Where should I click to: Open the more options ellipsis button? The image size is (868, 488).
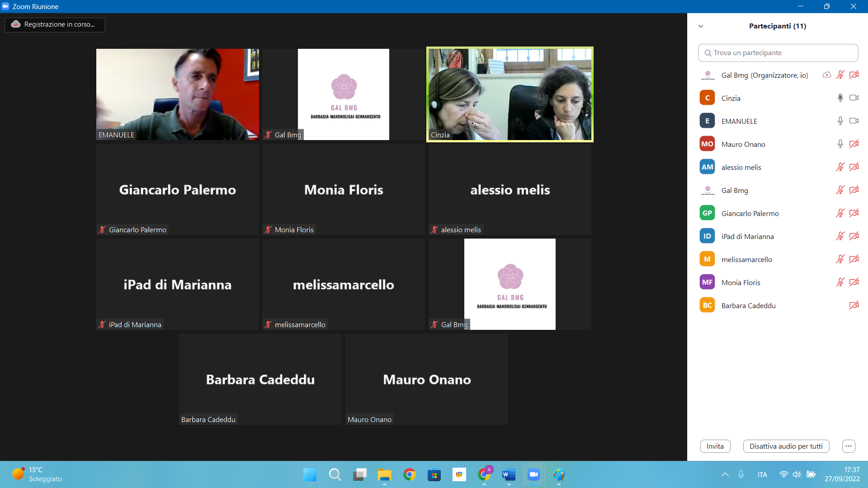849,446
